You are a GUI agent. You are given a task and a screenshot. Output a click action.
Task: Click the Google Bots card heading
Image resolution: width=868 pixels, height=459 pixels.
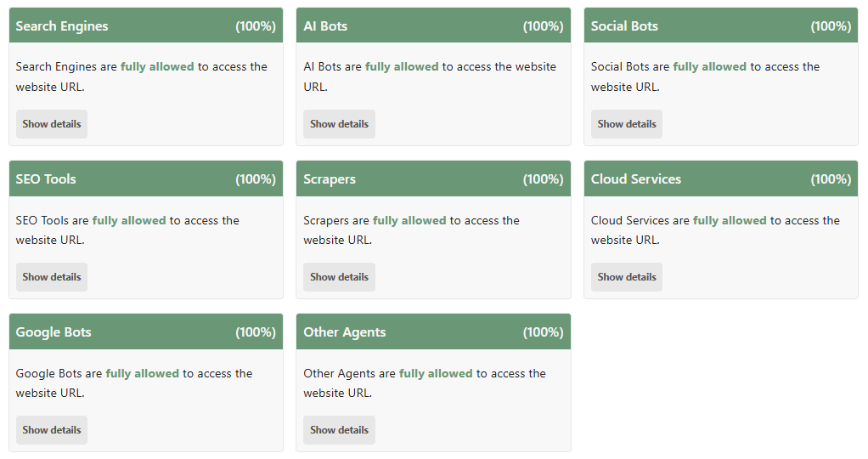point(54,332)
